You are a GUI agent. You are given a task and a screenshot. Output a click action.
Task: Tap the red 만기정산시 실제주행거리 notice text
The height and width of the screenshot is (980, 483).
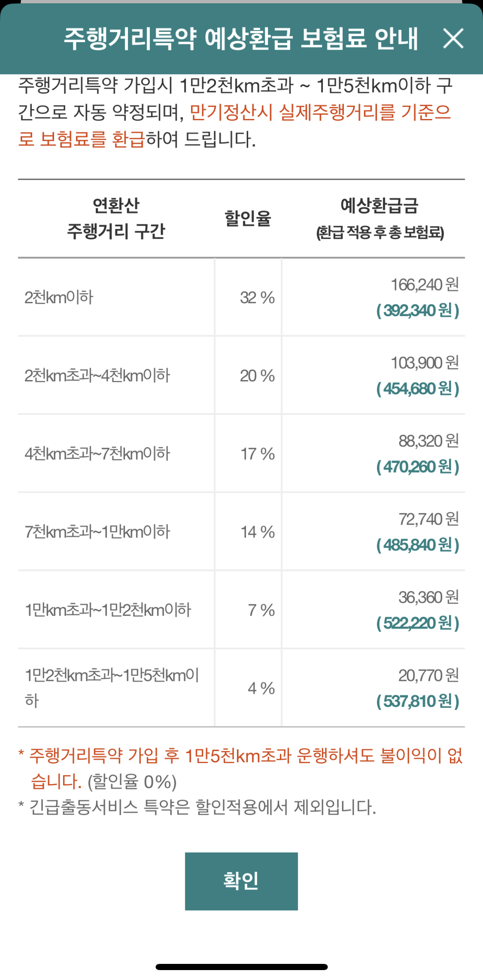320,112
